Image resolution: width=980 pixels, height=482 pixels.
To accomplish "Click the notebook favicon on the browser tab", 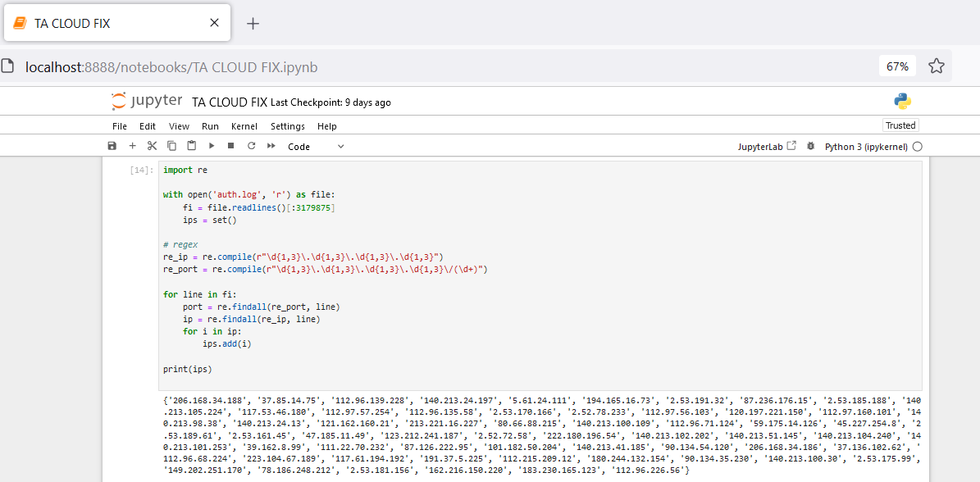I will (x=20, y=23).
